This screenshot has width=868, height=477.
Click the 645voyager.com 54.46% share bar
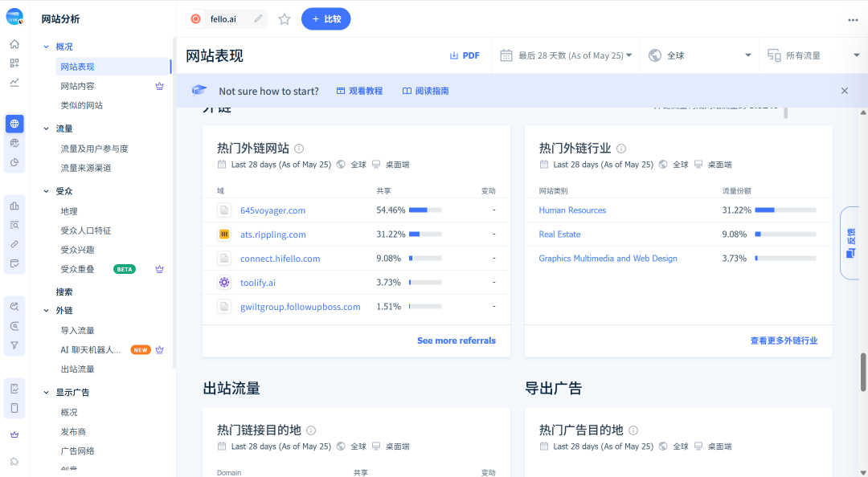pyautogui.click(x=425, y=210)
